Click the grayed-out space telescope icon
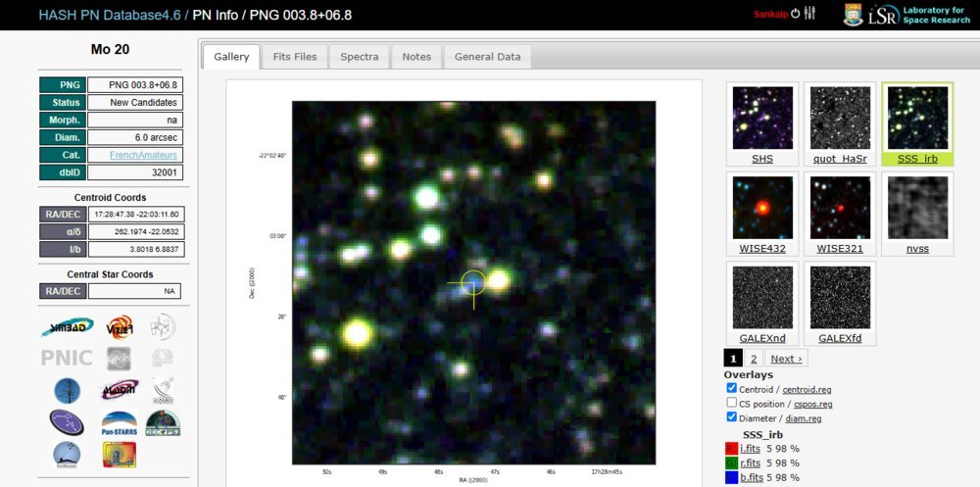The image size is (980, 487). pos(163,326)
